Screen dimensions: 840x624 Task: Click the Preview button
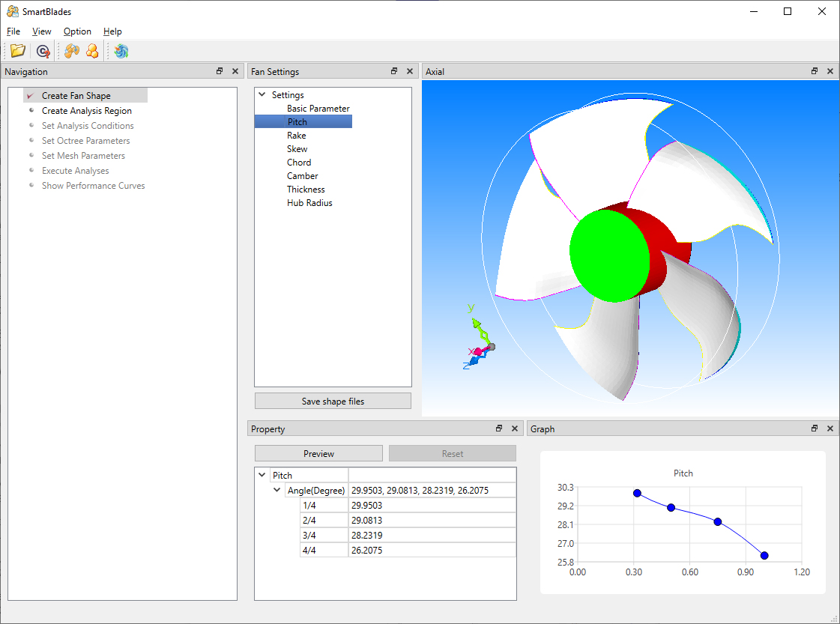[x=318, y=453]
